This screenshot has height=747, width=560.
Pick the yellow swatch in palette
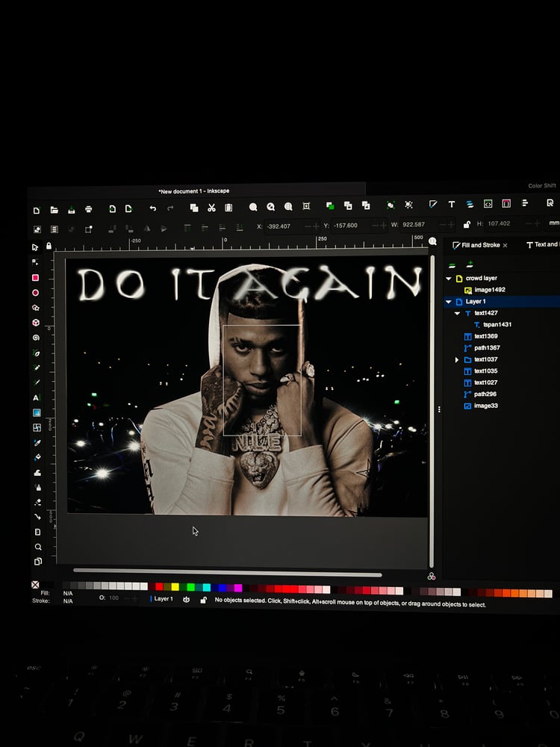[x=175, y=587]
